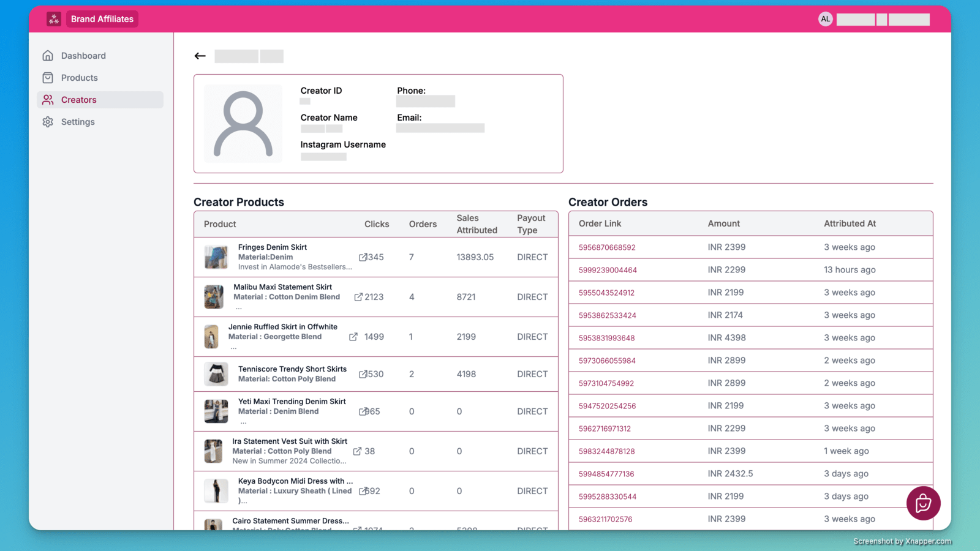Open order link 5999239004464
The width and height of the screenshot is (980, 551).
[x=608, y=270]
